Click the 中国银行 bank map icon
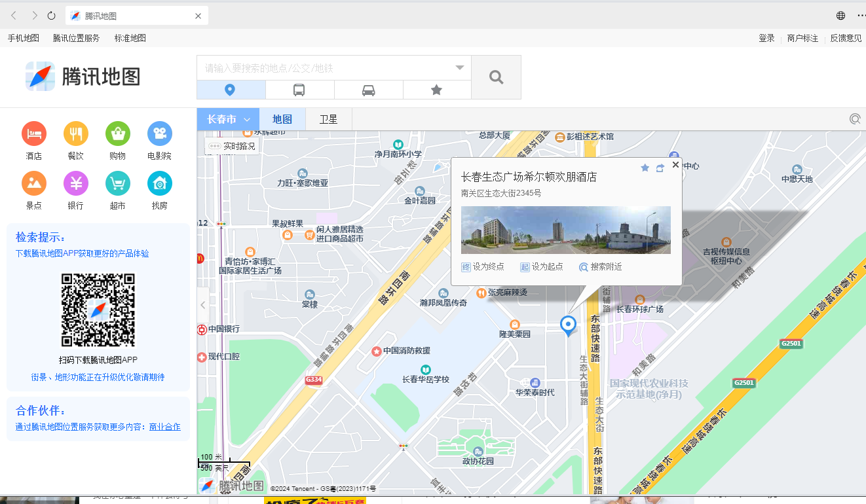Screen dimensions: 866x504 202,329
